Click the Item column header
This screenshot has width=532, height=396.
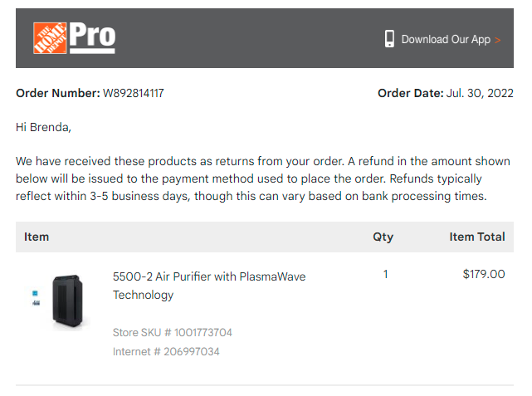(x=37, y=237)
